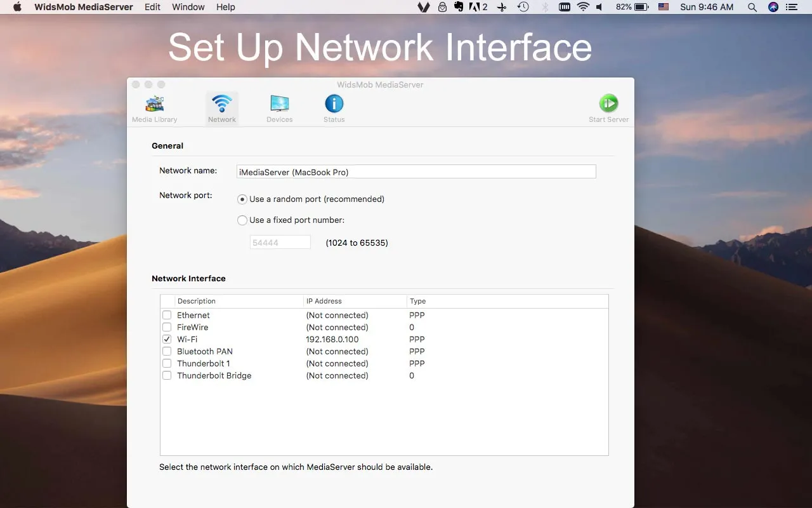This screenshot has height=508, width=812.
Task: Select Use a random port option
Action: 242,199
